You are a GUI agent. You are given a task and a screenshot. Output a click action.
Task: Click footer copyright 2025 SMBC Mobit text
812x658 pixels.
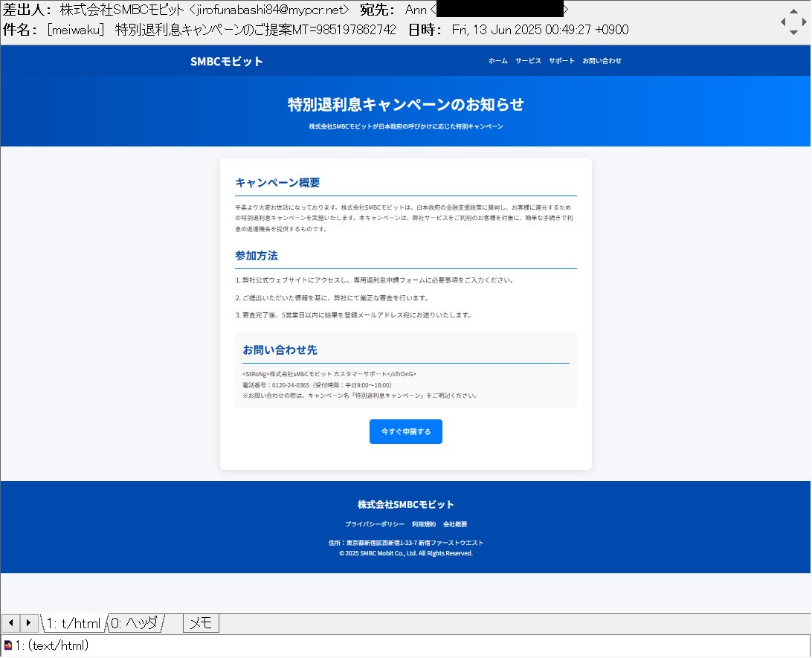(406, 553)
